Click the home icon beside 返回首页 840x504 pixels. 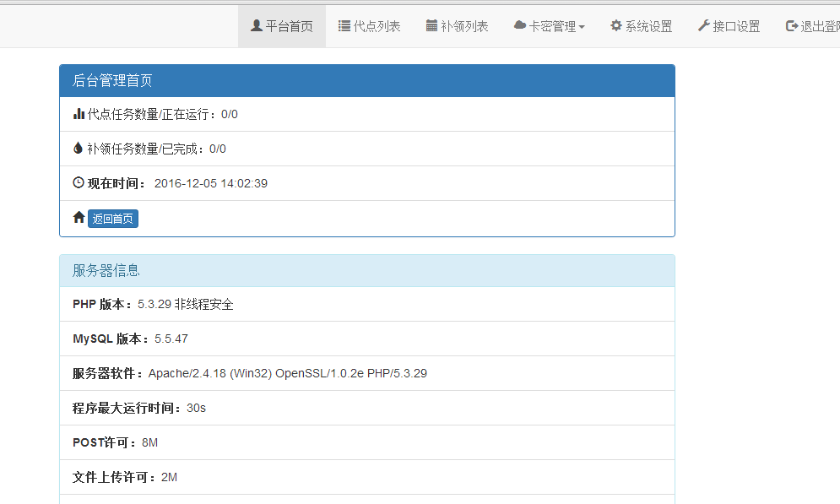pos(79,217)
